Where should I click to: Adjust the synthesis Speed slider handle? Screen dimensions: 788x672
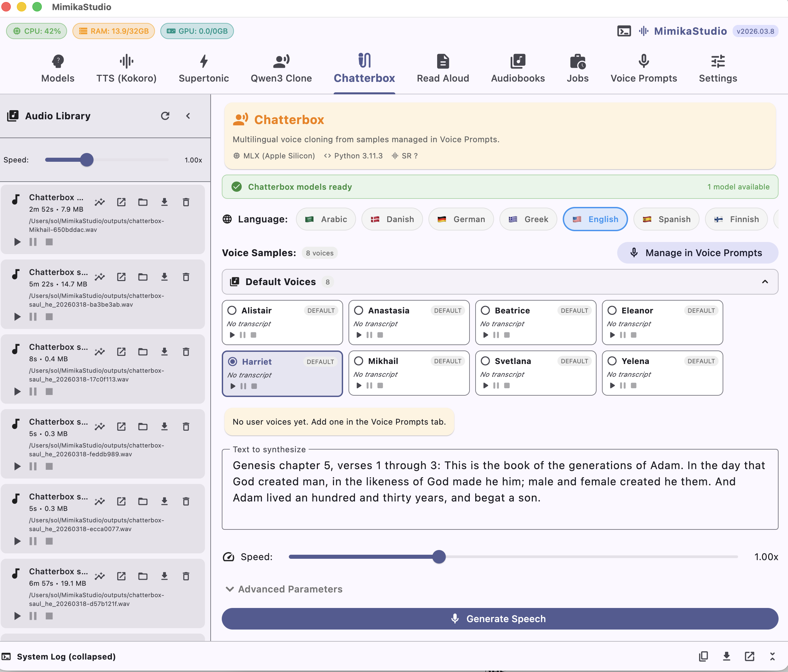439,557
